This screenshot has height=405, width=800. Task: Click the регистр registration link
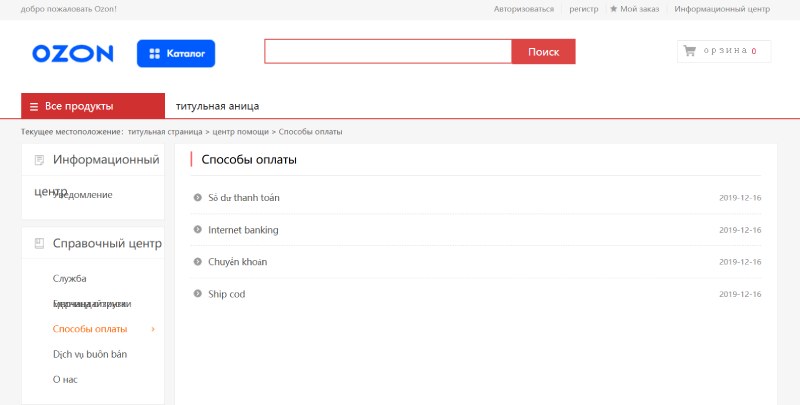click(x=584, y=9)
